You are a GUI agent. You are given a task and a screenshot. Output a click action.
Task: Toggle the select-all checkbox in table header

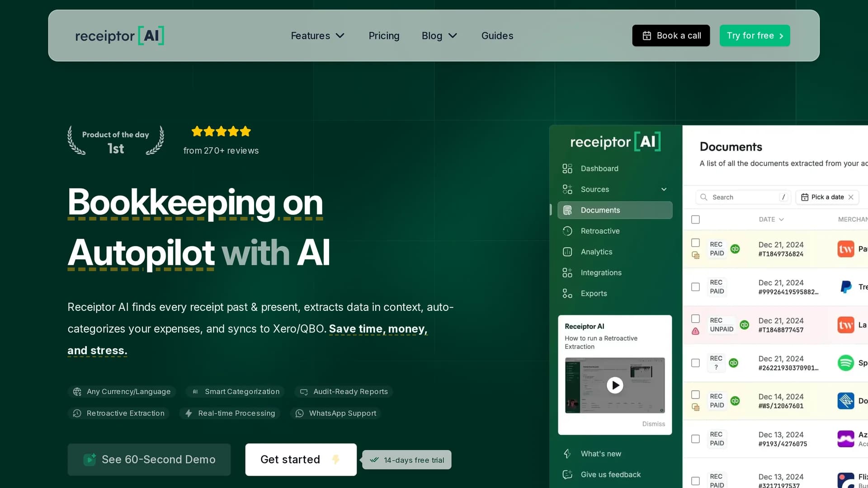[695, 220]
